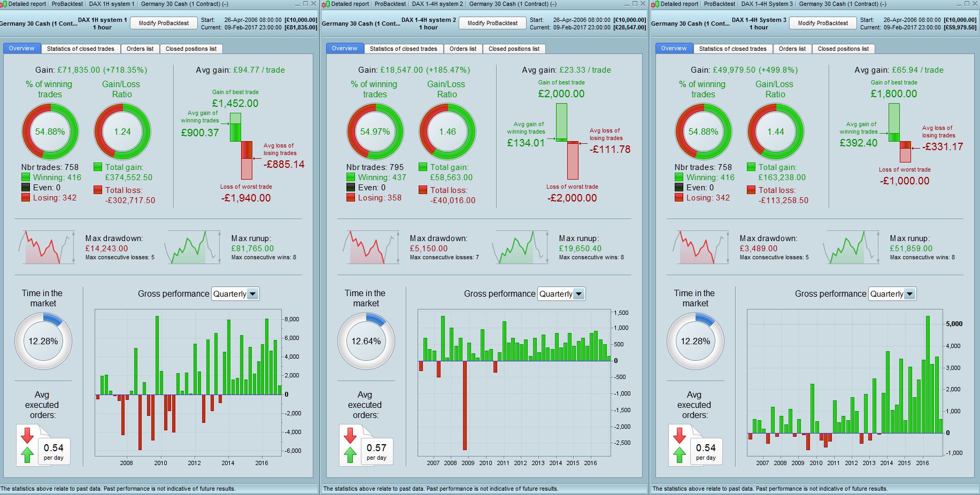This screenshot has height=495, width=980.
Task: Expand the Quarterly performance dropdown in system 2
Action: tap(561, 293)
